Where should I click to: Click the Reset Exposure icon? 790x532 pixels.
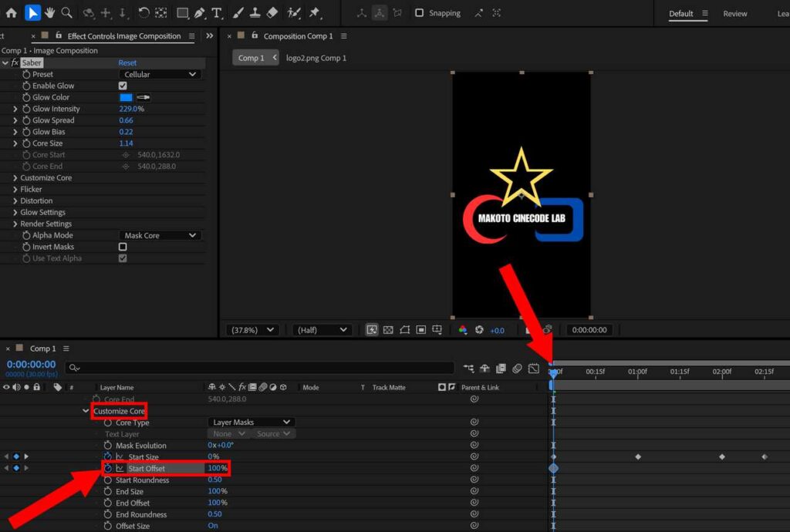click(479, 330)
